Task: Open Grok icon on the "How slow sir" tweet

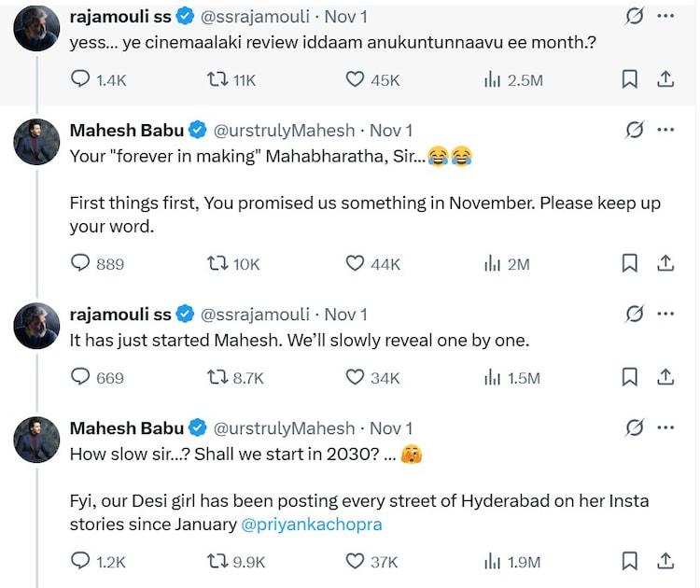Action: (635, 427)
